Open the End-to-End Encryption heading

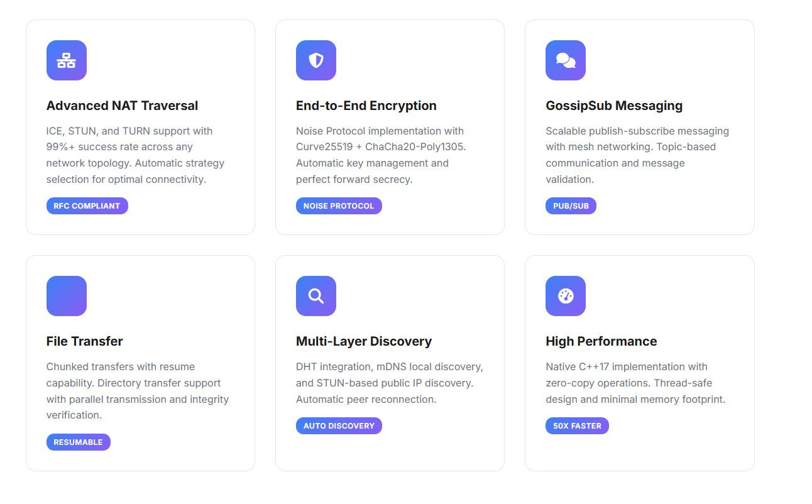pyautogui.click(x=366, y=106)
